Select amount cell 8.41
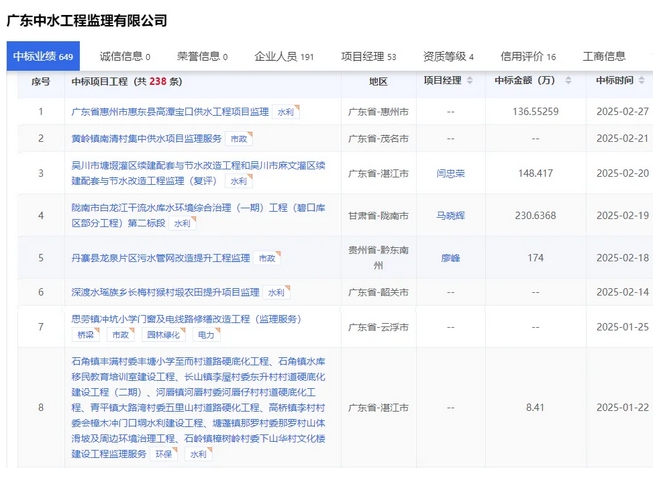The height and width of the screenshot is (487, 662). (x=535, y=408)
